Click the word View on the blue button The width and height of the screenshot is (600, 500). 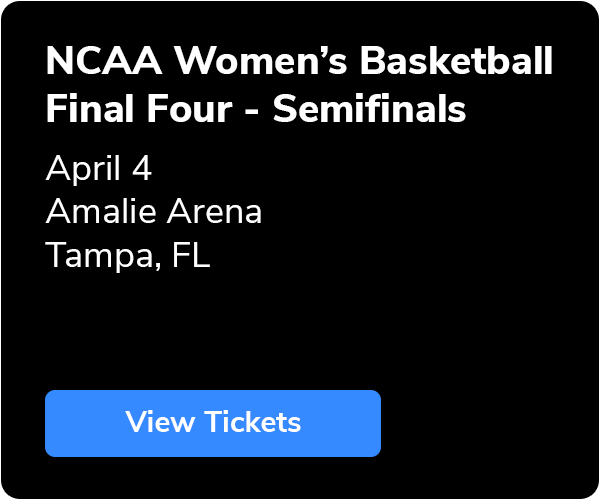[x=160, y=422]
